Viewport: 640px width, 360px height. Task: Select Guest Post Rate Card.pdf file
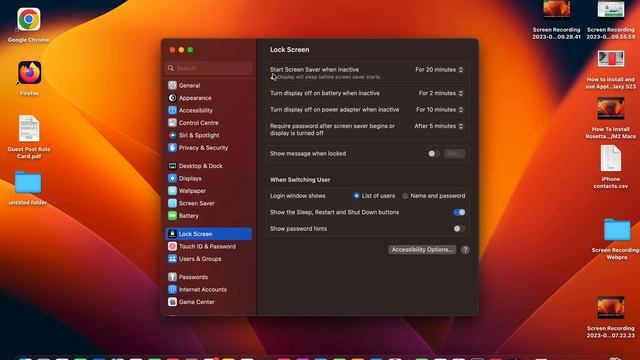click(x=29, y=129)
